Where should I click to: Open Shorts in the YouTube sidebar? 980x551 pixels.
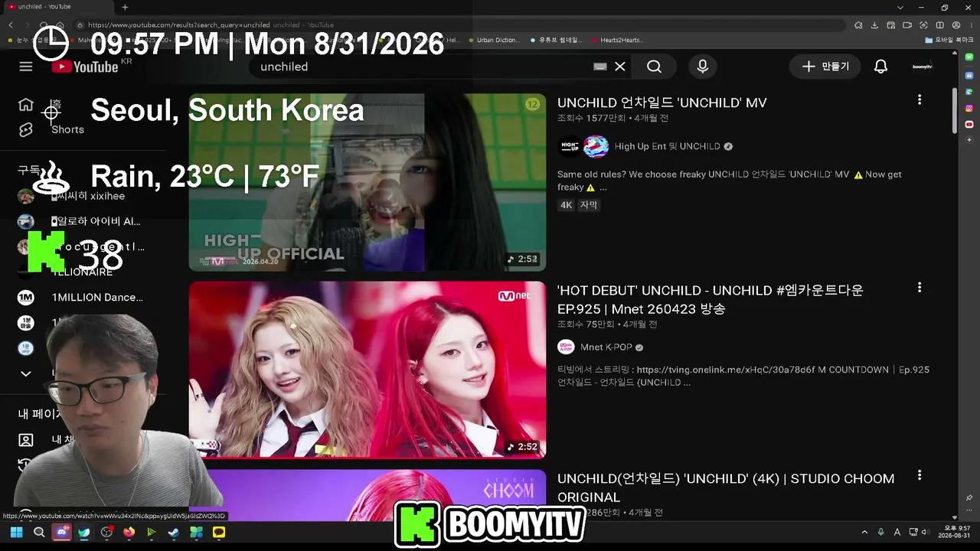(51, 129)
